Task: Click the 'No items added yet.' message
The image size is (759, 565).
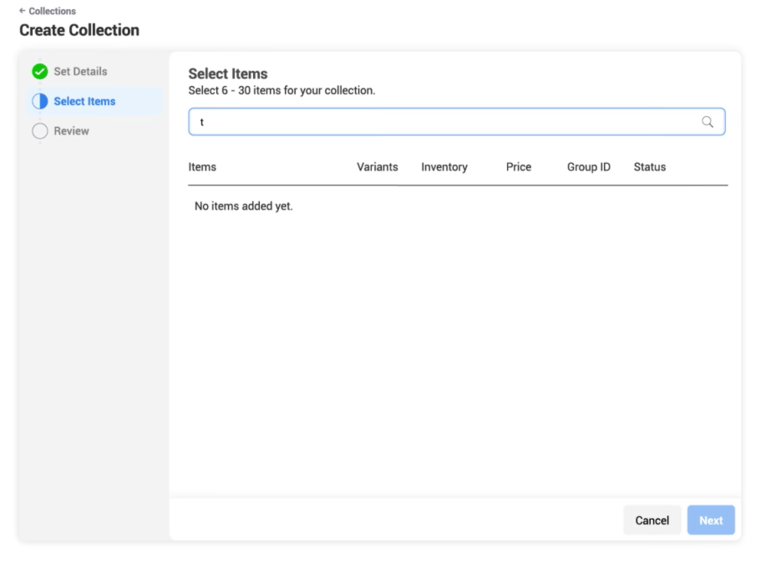Action: point(243,207)
